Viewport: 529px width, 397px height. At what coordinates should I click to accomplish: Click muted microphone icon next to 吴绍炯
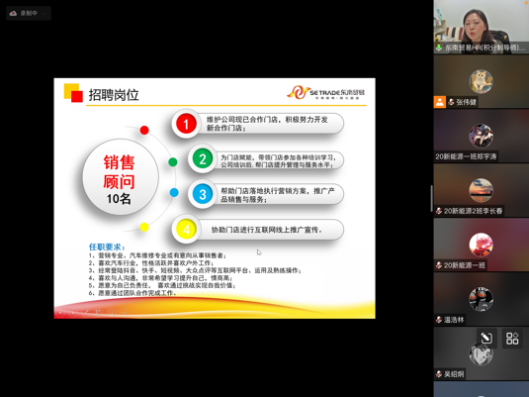pos(439,374)
